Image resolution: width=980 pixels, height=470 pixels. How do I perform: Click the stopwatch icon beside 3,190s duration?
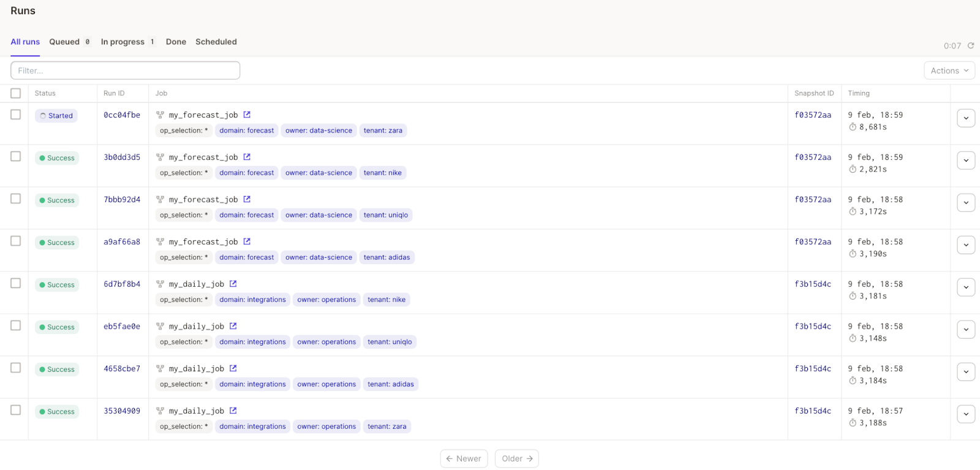click(853, 254)
